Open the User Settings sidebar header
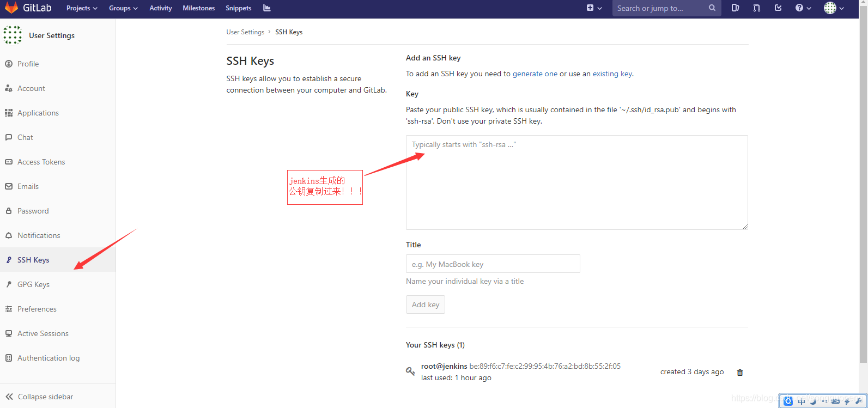Viewport: 868px width, 408px height. pos(52,35)
